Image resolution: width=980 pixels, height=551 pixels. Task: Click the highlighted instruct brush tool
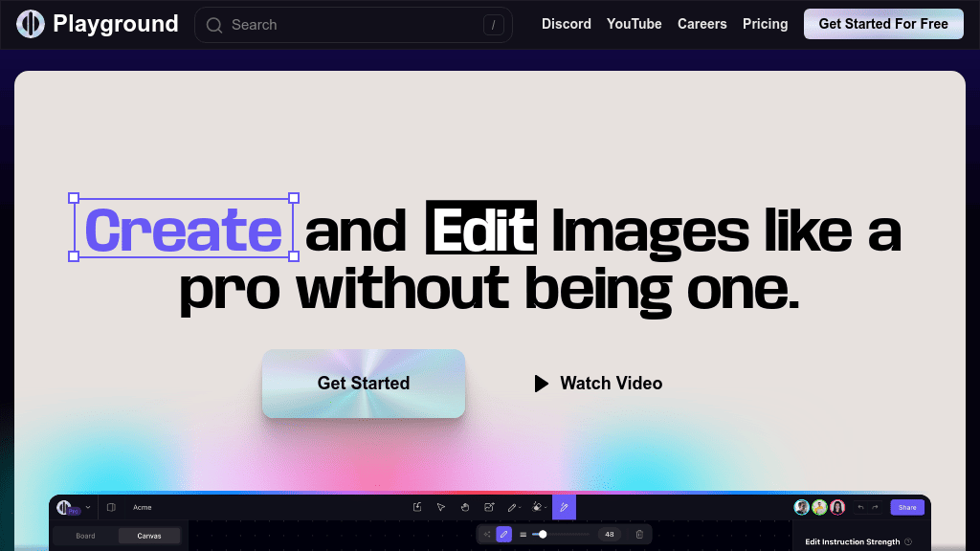point(564,507)
